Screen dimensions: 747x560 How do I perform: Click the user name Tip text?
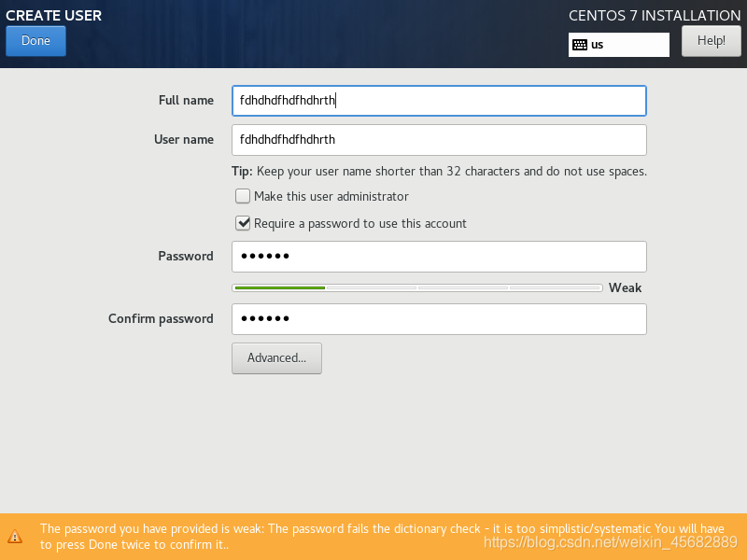[439, 172]
